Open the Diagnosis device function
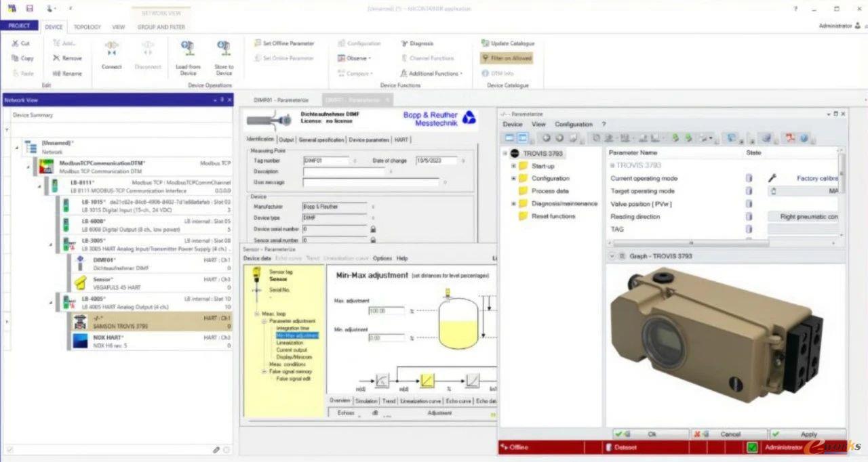Screen dimensions: 868x462 point(416,43)
